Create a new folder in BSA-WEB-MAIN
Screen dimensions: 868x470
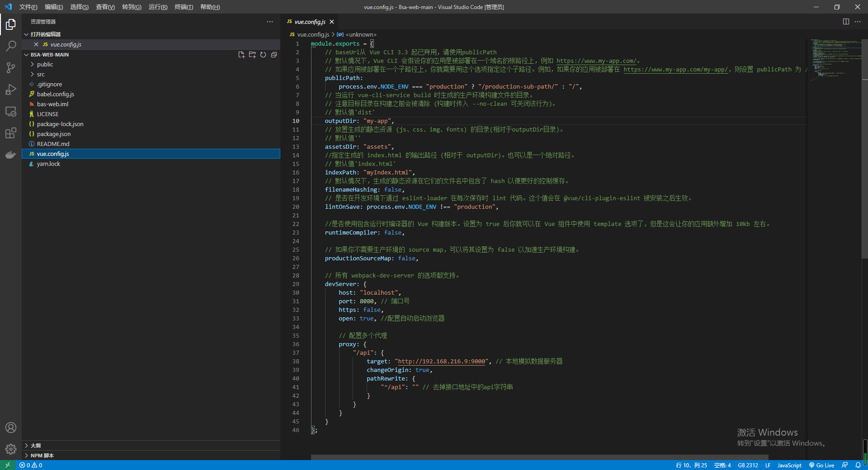click(252, 55)
